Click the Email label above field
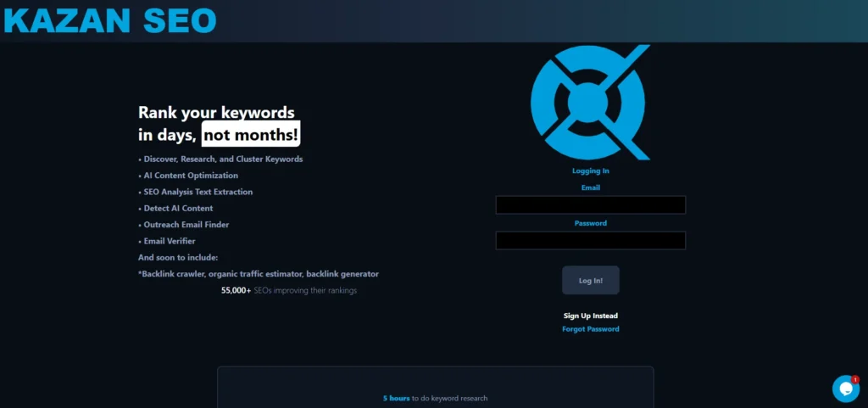This screenshot has width=868, height=408. point(591,187)
